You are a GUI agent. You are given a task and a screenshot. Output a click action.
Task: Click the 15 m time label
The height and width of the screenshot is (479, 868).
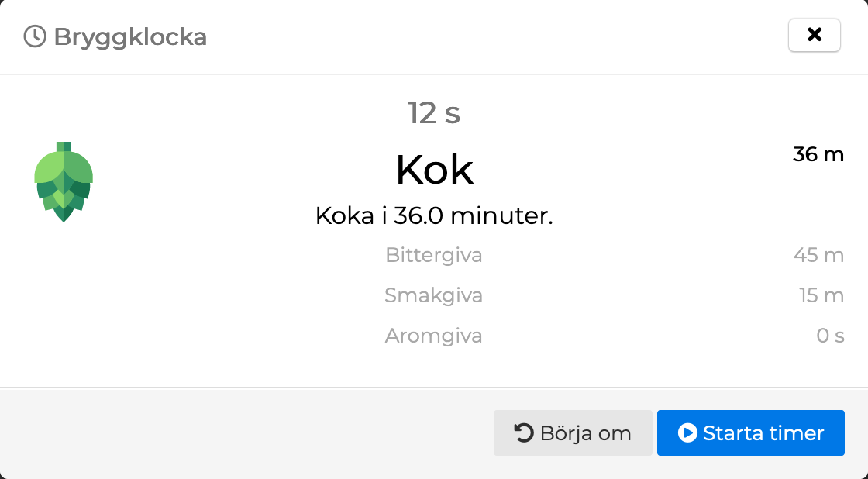click(821, 295)
